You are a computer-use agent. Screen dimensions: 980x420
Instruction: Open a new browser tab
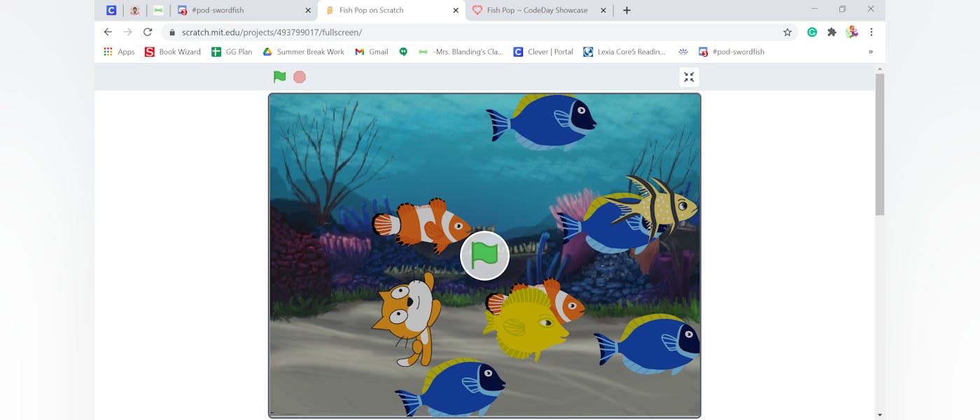pyautogui.click(x=626, y=10)
